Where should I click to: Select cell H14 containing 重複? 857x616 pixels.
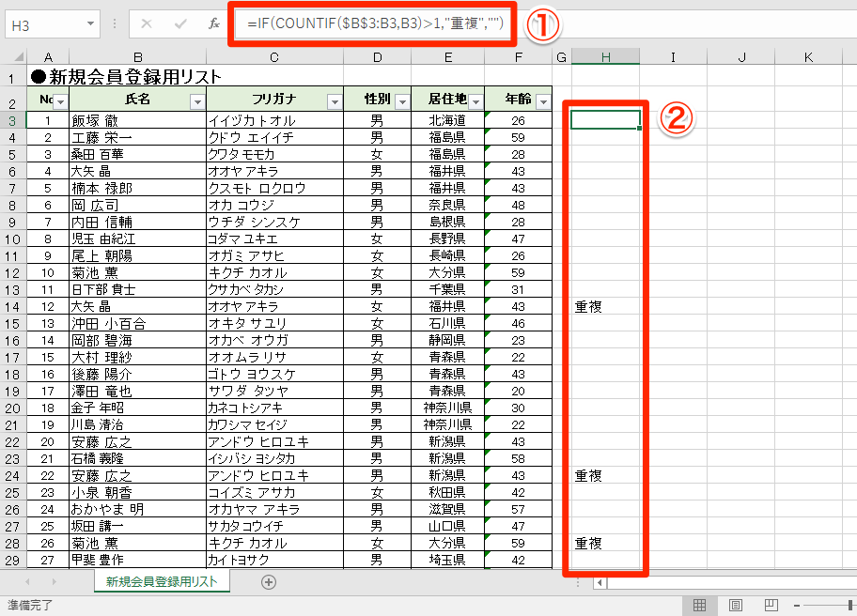tap(605, 307)
